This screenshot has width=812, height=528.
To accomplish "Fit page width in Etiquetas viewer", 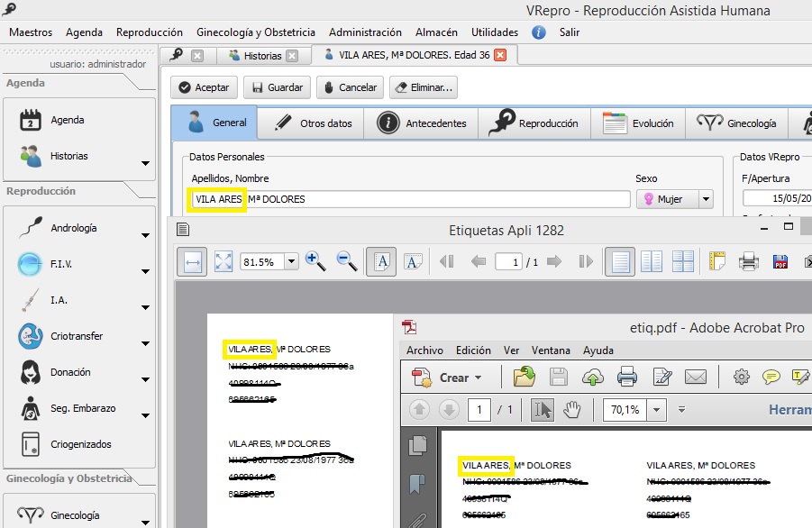I will point(192,262).
